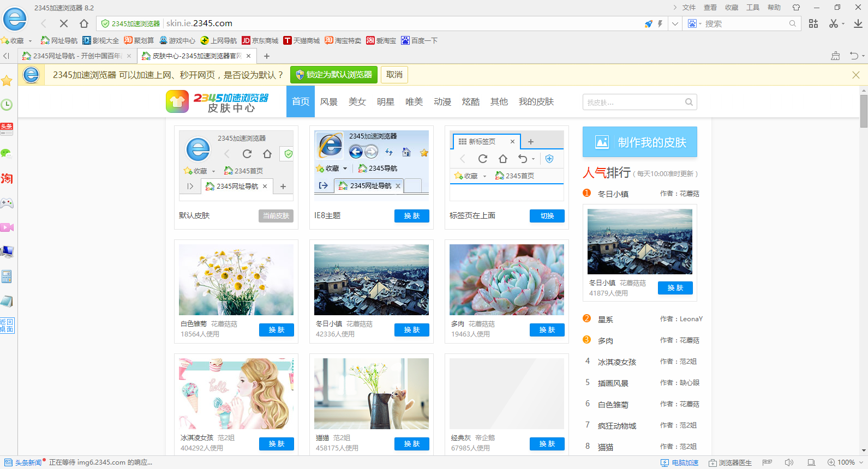Open the Help menu
868x469 pixels.
click(x=774, y=8)
